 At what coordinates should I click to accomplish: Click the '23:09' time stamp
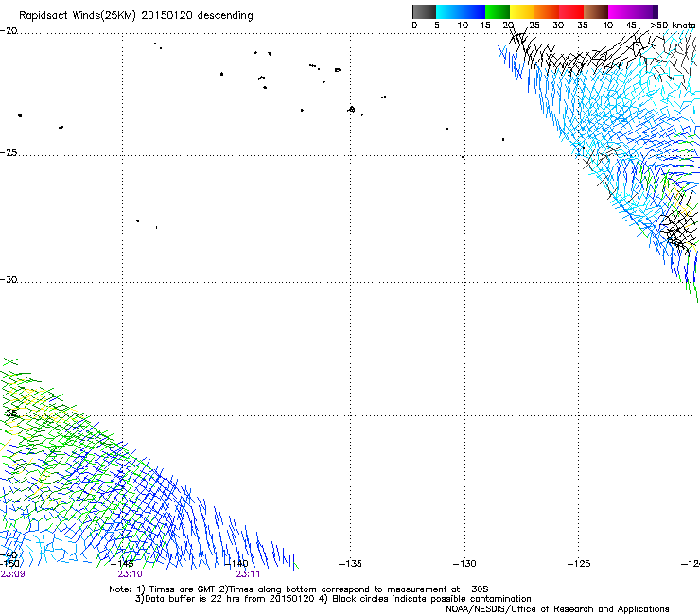(x=12, y=574)
